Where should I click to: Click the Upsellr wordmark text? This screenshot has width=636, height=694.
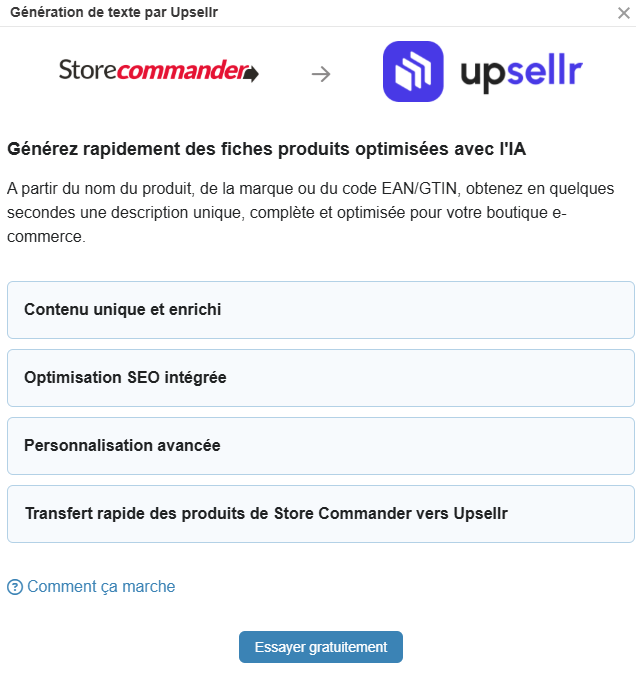(521, 73)
